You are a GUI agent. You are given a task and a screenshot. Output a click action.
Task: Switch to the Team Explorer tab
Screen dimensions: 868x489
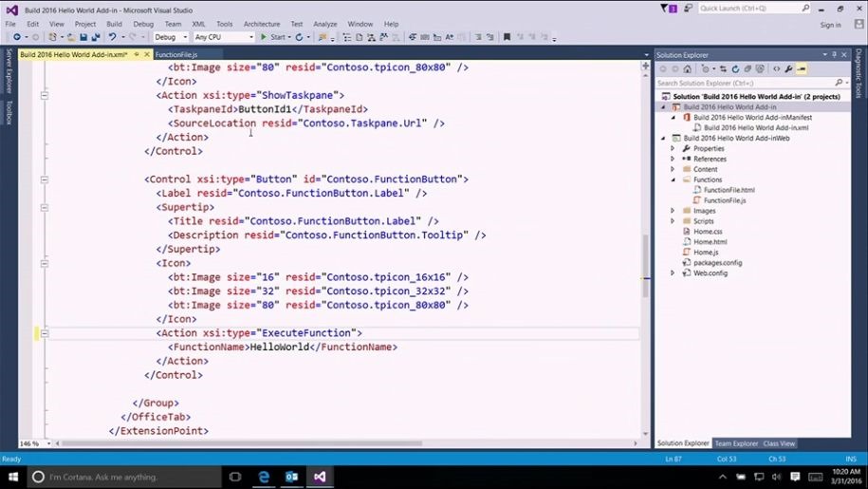point(736,443)
